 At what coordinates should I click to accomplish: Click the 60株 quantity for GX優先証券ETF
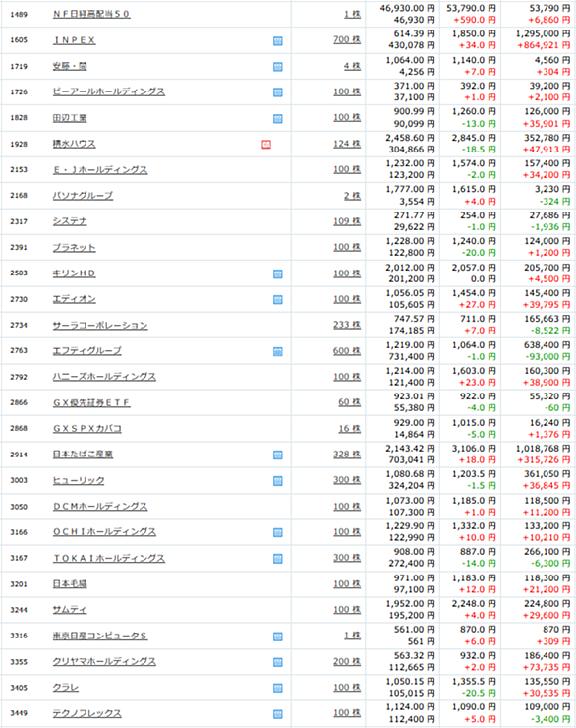coord(349,402)
